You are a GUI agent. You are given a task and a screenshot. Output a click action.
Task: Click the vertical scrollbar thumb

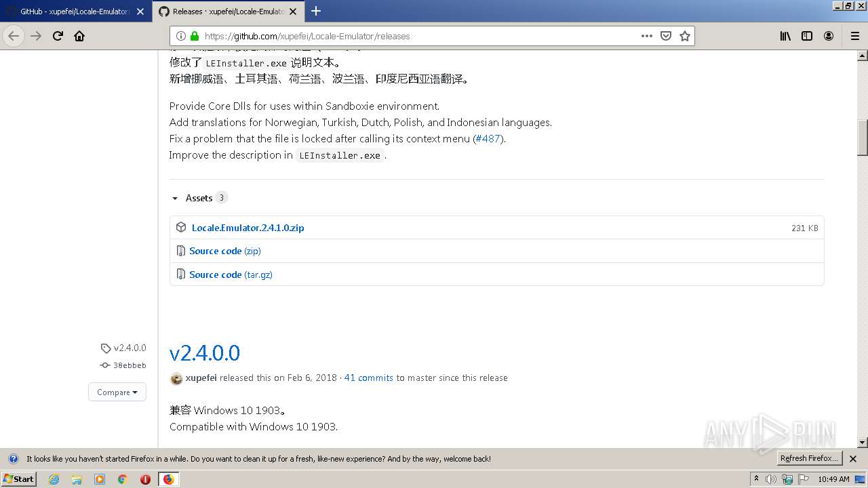click(863, 138)
